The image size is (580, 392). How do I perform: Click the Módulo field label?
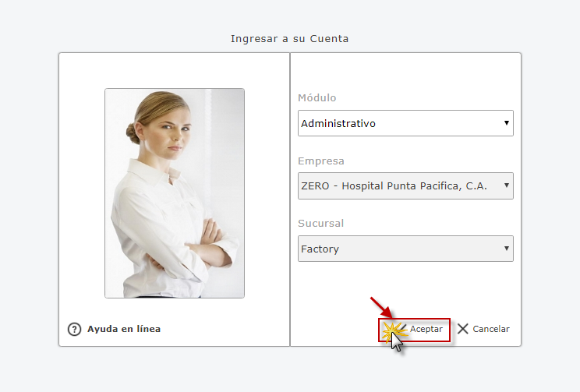(317, 98)
